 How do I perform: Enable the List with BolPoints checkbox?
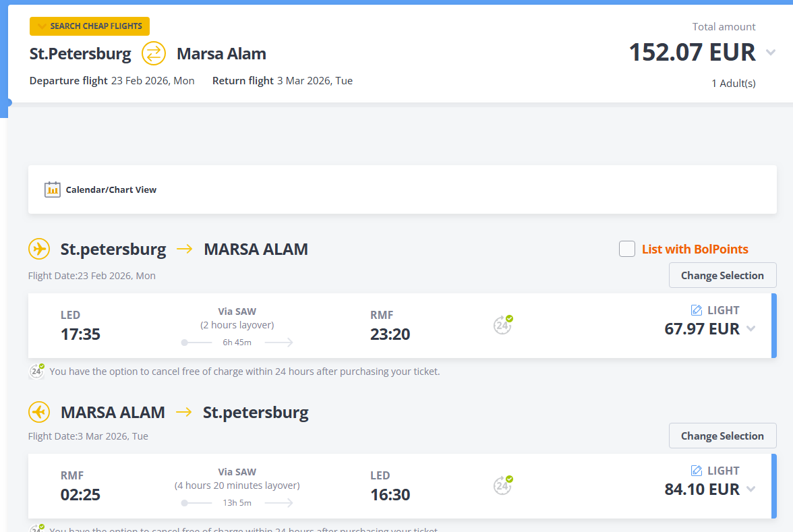[x=627, y=249]
